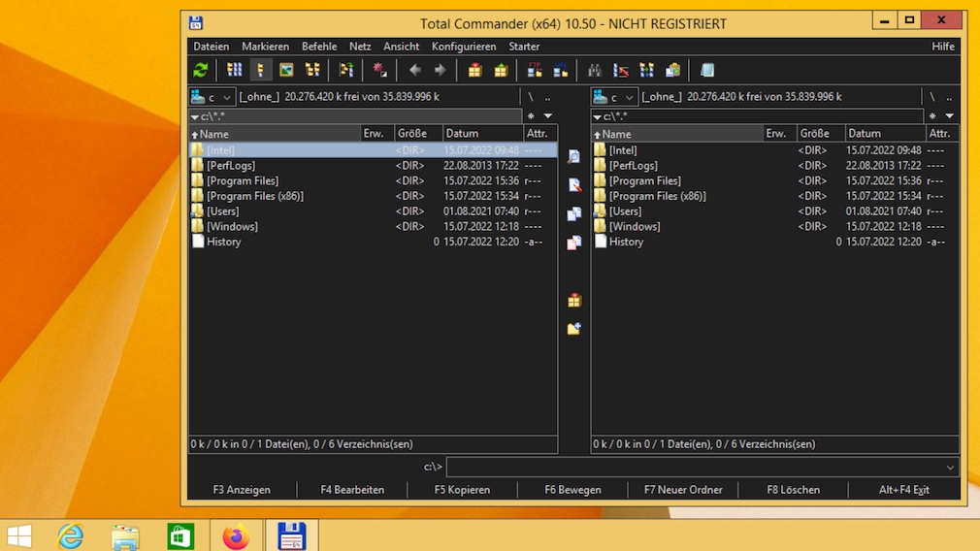Open left panel directory history arrow
The width and height of the screenshot is (980, 551).
(547, 115)
